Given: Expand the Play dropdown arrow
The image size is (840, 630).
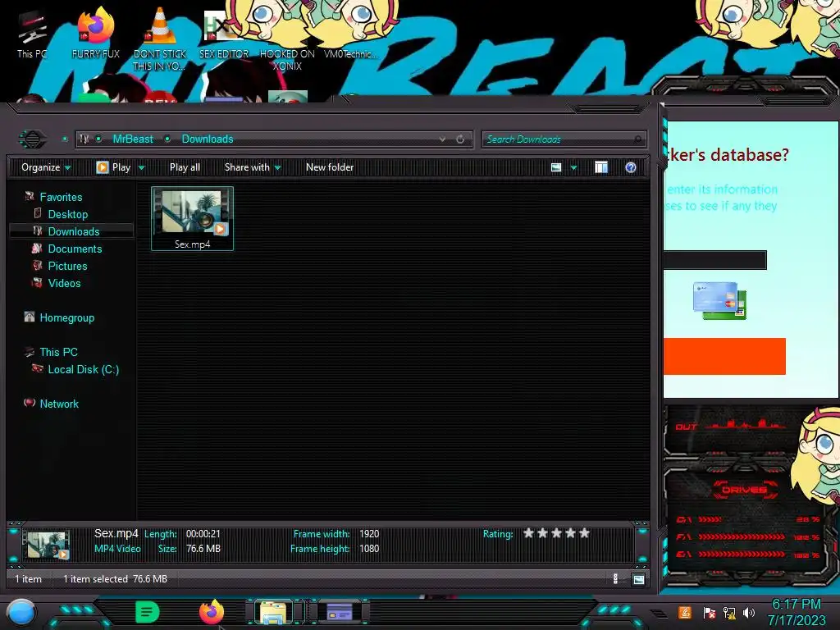Looking at the screenshot, I should [x=141, y=167].
